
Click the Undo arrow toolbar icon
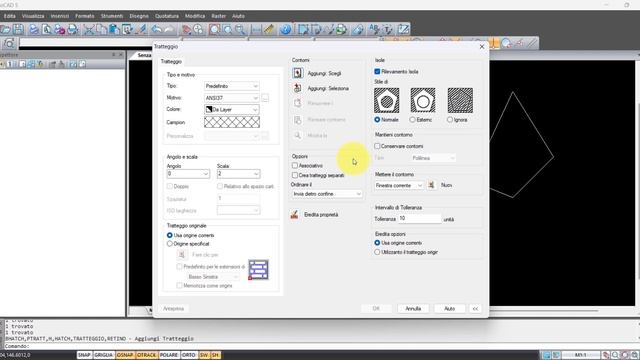point(156,29)
